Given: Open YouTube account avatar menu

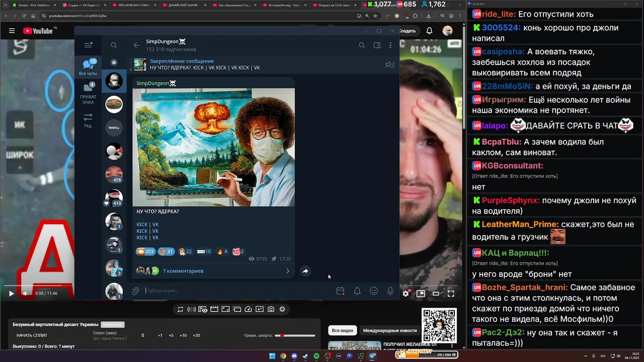Looking at the screenshot, I should tap(447, 31).
